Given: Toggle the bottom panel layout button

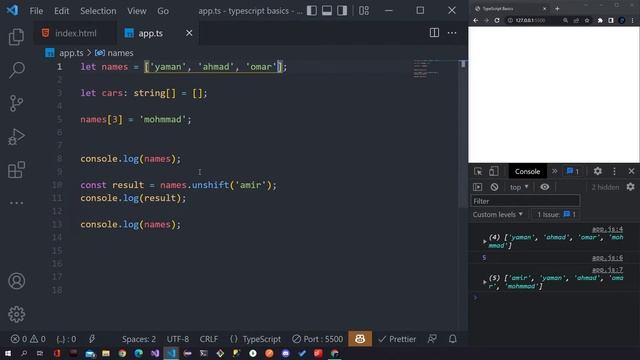Looking at the screenshot, I should click(327, 11).
